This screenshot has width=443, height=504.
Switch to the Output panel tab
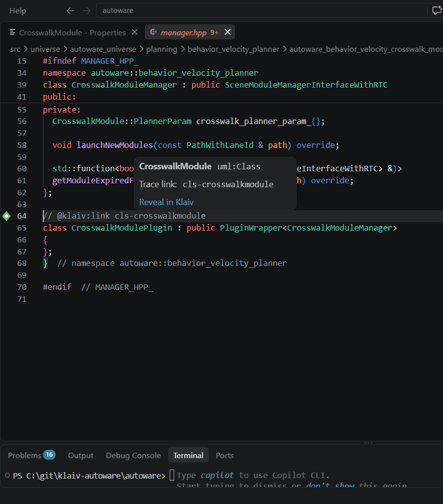click(81, 456)
